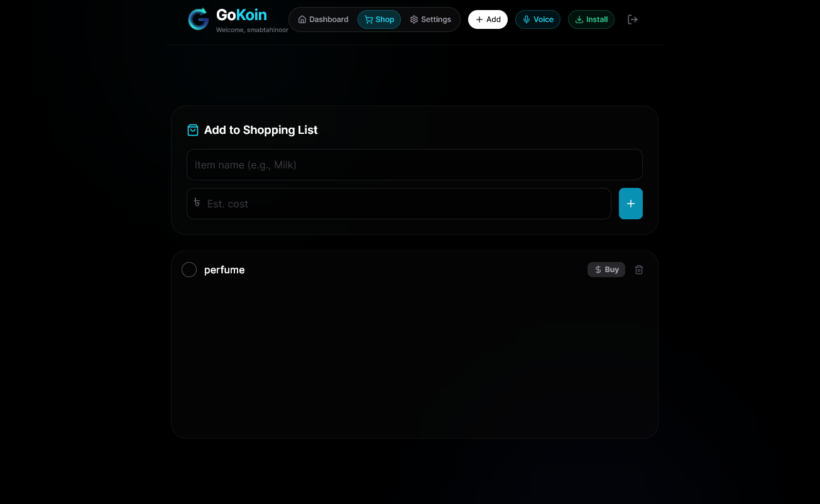Install the app via Install button

pyautogui.click(x=591, y=19)
